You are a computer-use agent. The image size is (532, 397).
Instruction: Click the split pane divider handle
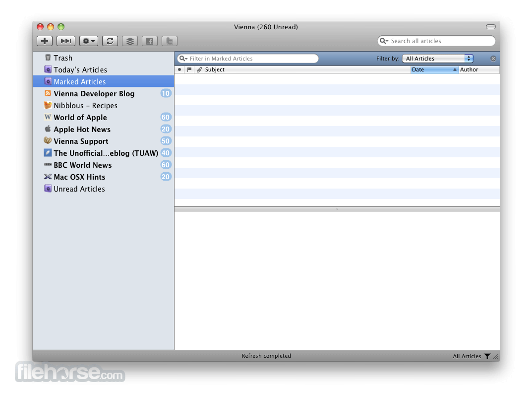click(x=337, y=209)
